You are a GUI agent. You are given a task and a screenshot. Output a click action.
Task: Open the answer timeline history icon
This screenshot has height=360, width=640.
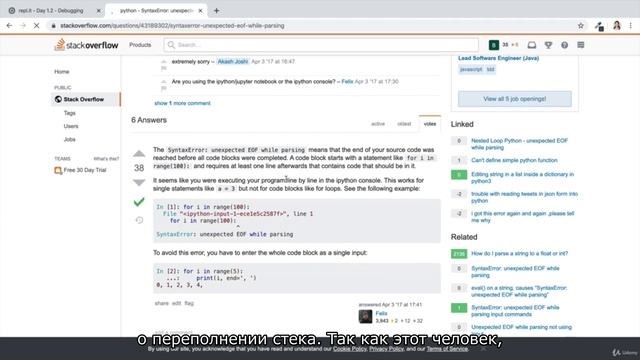click(x=139, y=220)
